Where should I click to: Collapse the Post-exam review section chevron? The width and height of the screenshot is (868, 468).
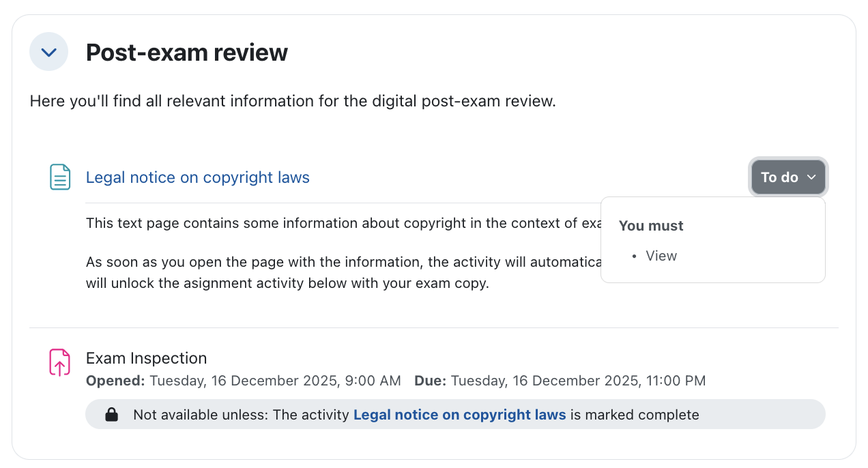tap(48, 52)
